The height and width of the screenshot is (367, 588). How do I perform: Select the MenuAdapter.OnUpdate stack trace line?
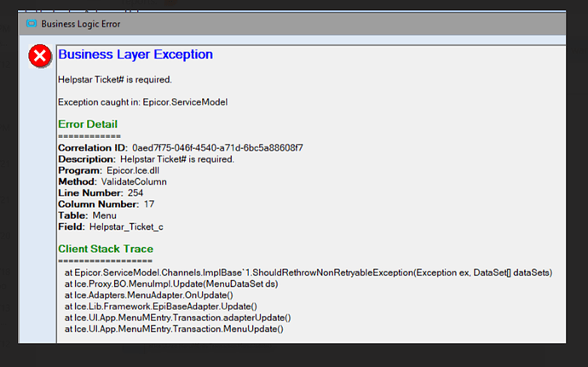[149, 295]
